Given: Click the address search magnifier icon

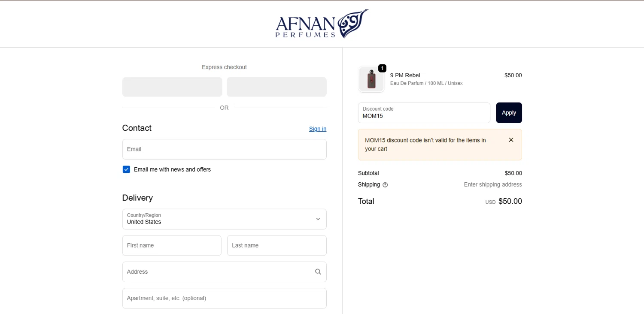Looking at the screenshot, I should pos(318,272).
